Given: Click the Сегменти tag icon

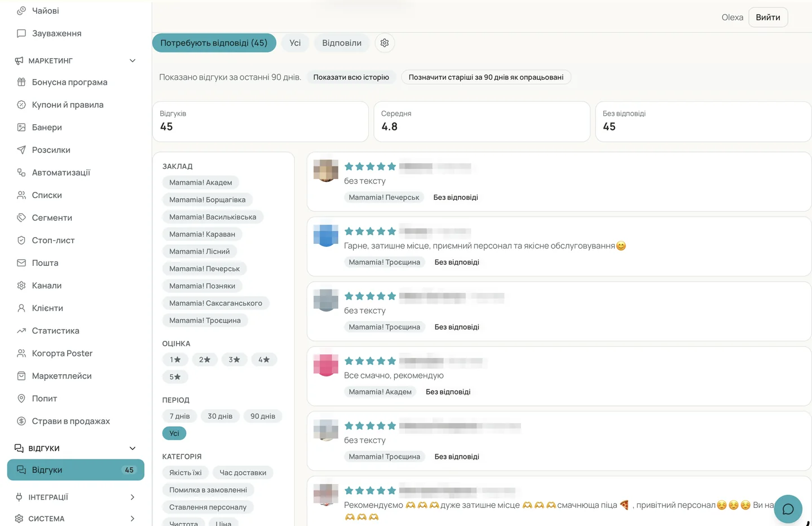Looking at the screenshot, I should (x=21, y=217).
